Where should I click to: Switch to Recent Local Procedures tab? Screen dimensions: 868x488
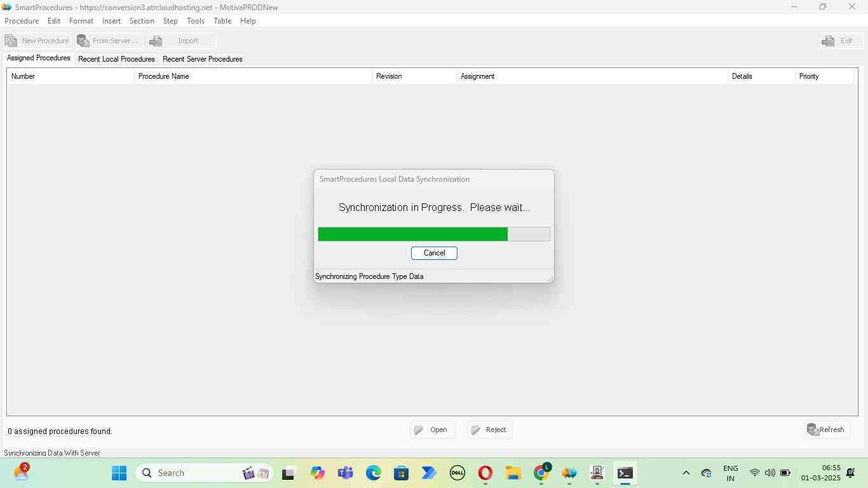tap(116, 59)
